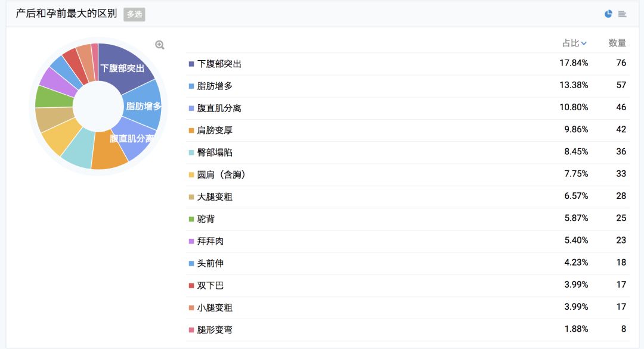
Task: Click the 17.84% percentage value
Action: pyautogui.click(x=574, y=63)
